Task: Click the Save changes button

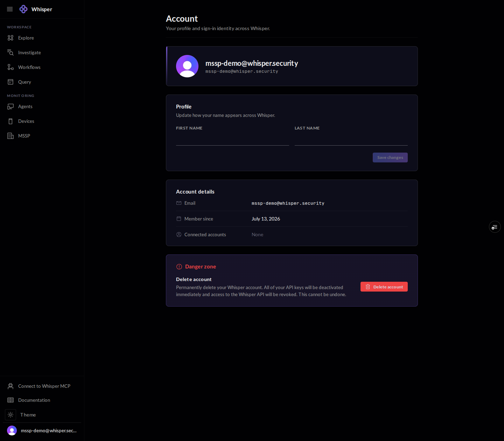Action: pyautogui.click(x=390, y=157)
